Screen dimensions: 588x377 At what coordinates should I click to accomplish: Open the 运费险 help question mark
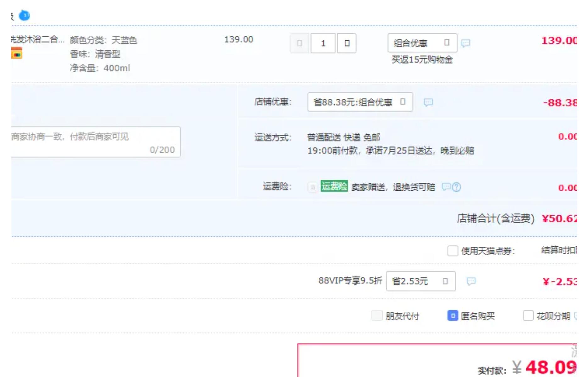pyautogui.click(x=457, y=187)
